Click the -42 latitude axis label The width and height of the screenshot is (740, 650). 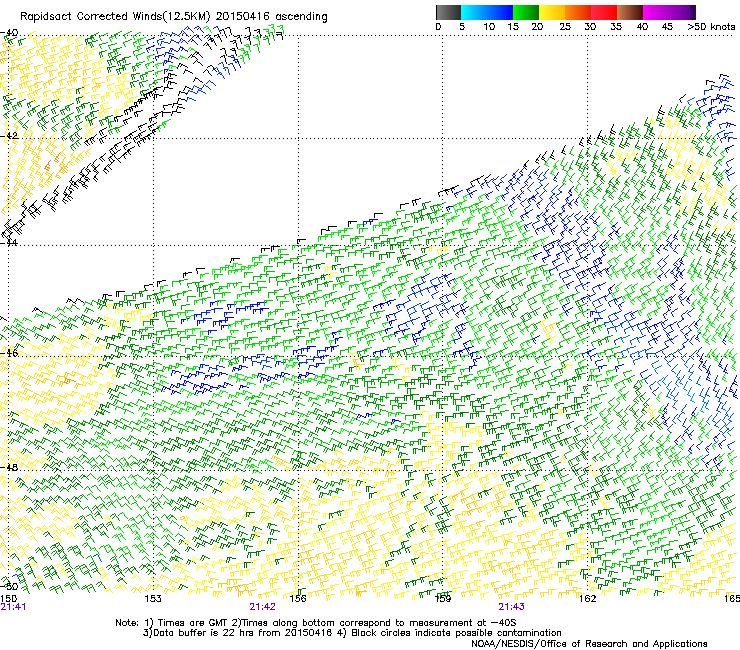pos(9,136)
